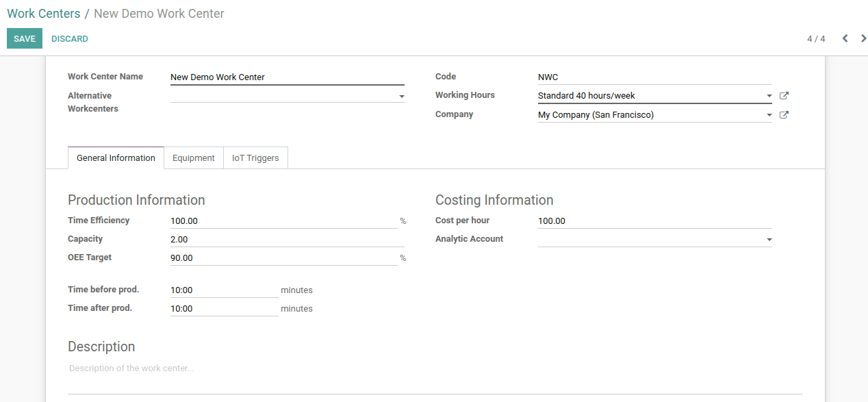Discard the changes
Screen dimensions: 868x402
(x=70, y=38)
